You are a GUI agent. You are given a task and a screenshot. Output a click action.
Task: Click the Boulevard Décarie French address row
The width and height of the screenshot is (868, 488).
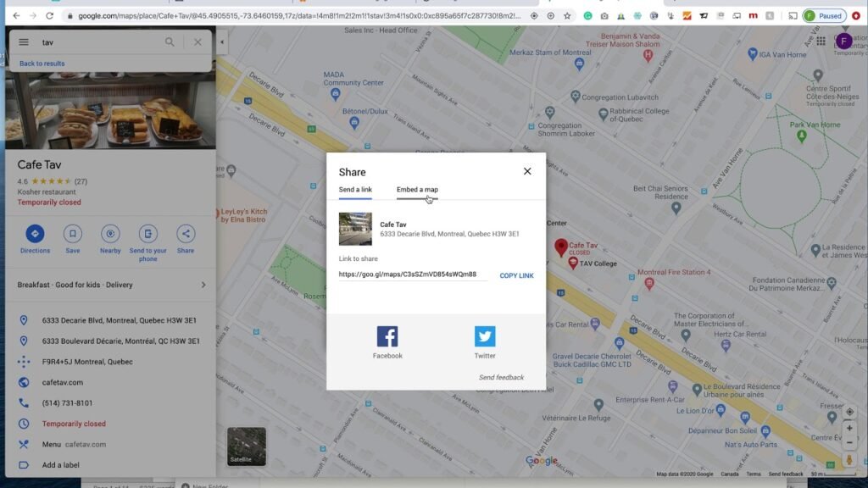pos(111,341)
